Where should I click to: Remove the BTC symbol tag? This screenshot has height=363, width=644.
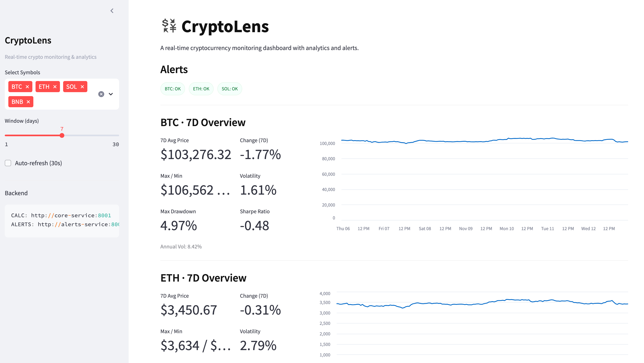pyautogui.click(x=27, y=87)
